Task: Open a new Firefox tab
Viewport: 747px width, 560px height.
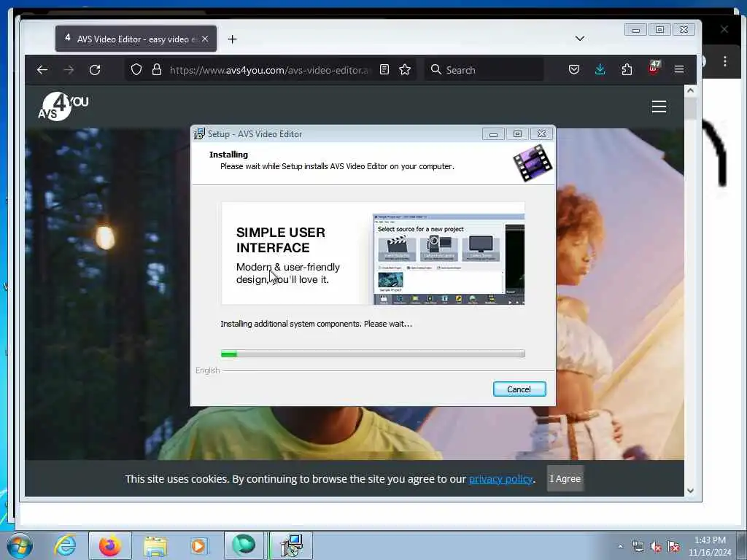Action: click(232, 39)
